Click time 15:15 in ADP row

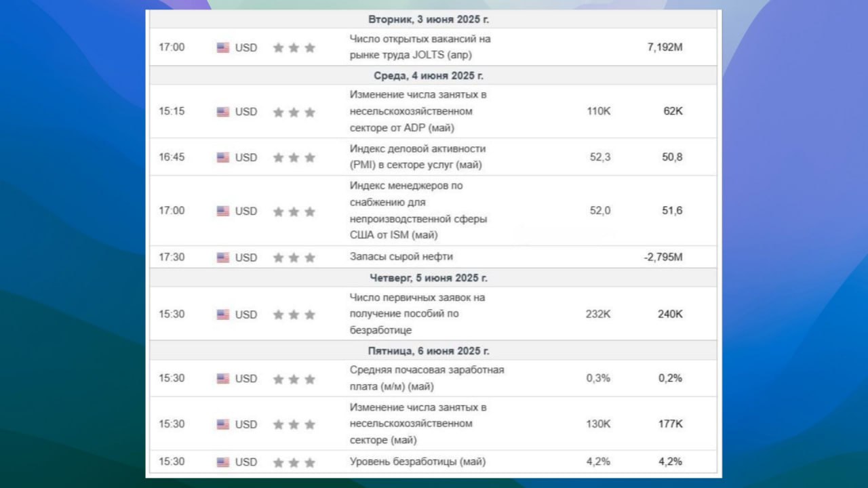(172, 111)
